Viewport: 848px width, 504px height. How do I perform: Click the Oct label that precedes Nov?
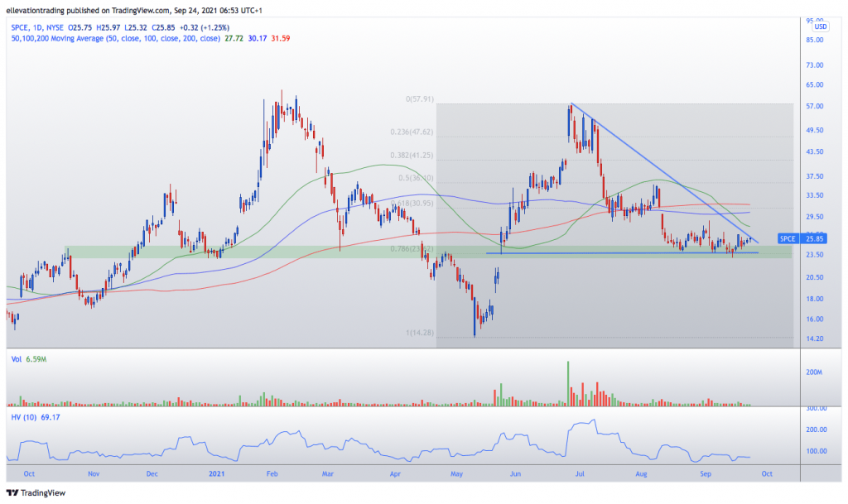click(29, 473)
